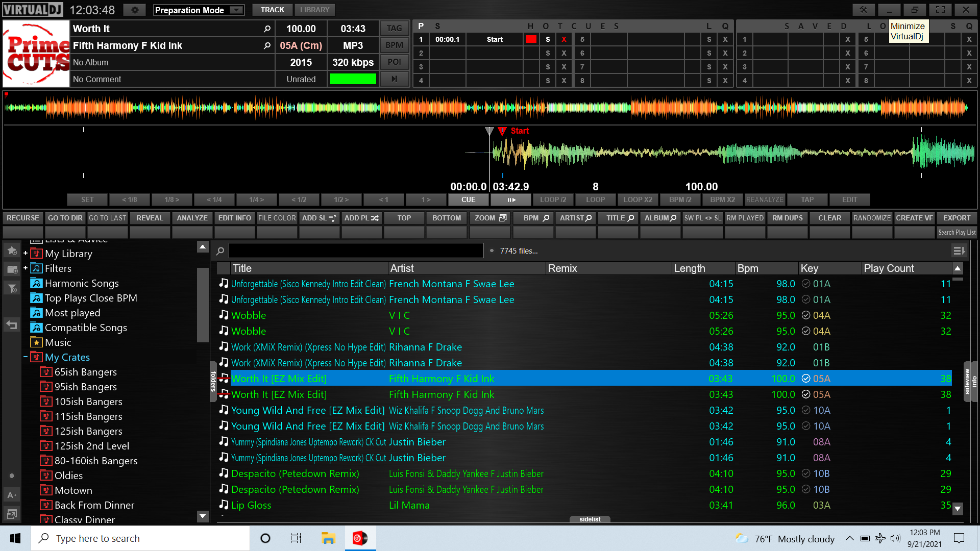Toggle the CUE button
Screen dimensions: 980x551
coord(469,200)
